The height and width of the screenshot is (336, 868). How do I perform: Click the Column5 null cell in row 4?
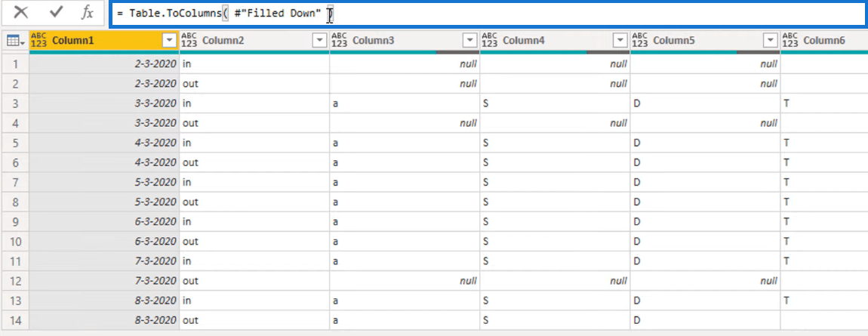click(706, 123)
